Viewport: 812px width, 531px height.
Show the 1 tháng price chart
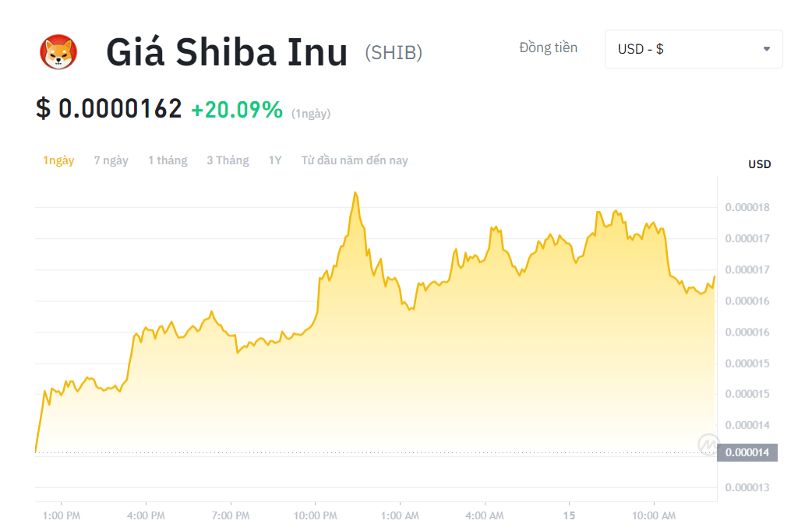coord(168,160)
